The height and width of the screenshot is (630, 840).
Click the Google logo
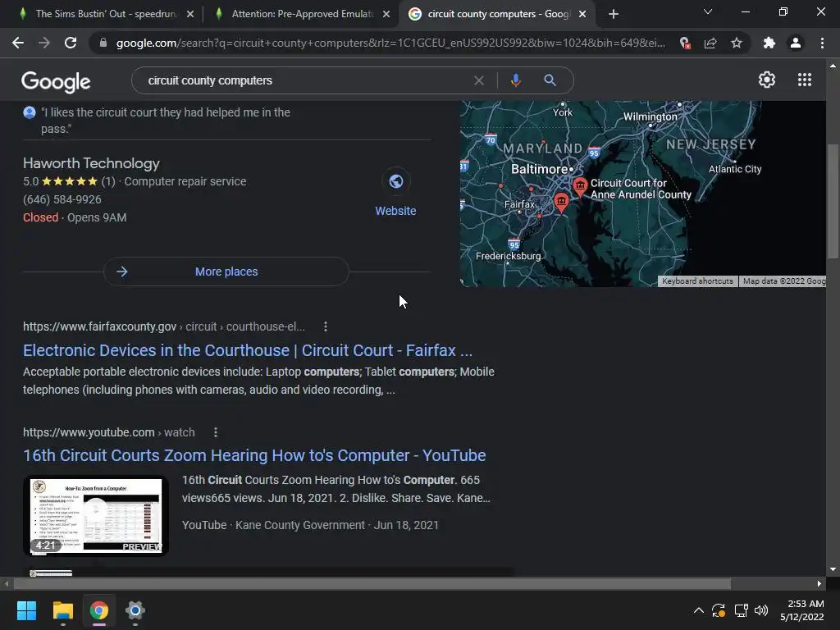click(x=56, y=81)
